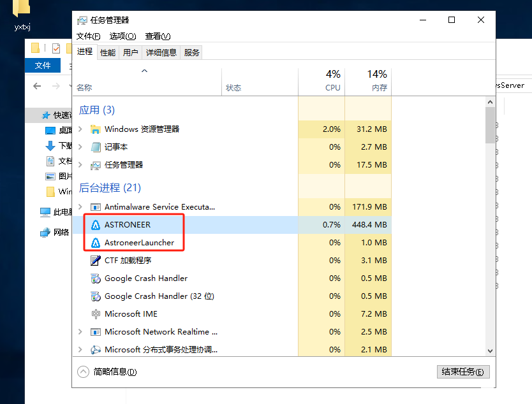Click the 快速访问 star icon in Explorer
The height and width of the screenshot is (404, 532).
click(46, 115)
